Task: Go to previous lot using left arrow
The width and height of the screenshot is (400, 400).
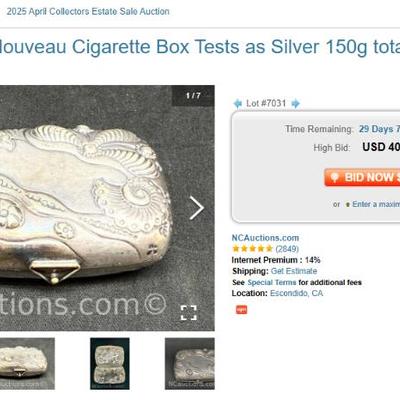Action: [237, 104]
